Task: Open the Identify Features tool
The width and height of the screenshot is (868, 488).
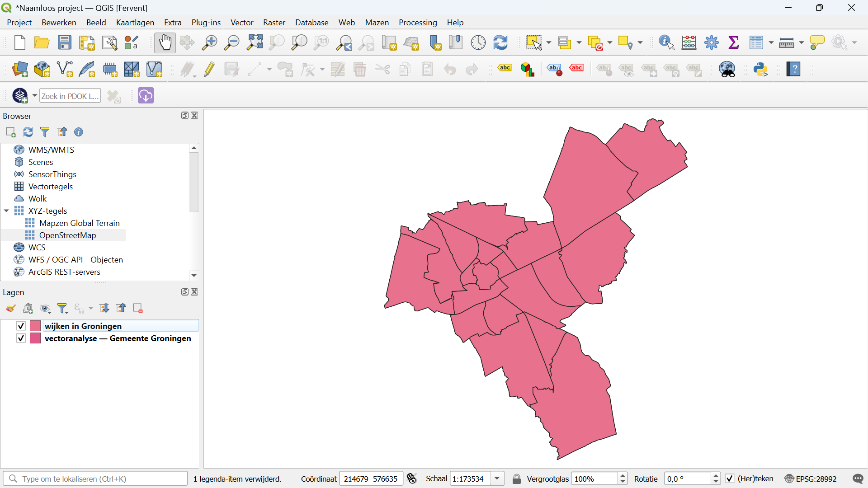Action: tap(666, 43)
